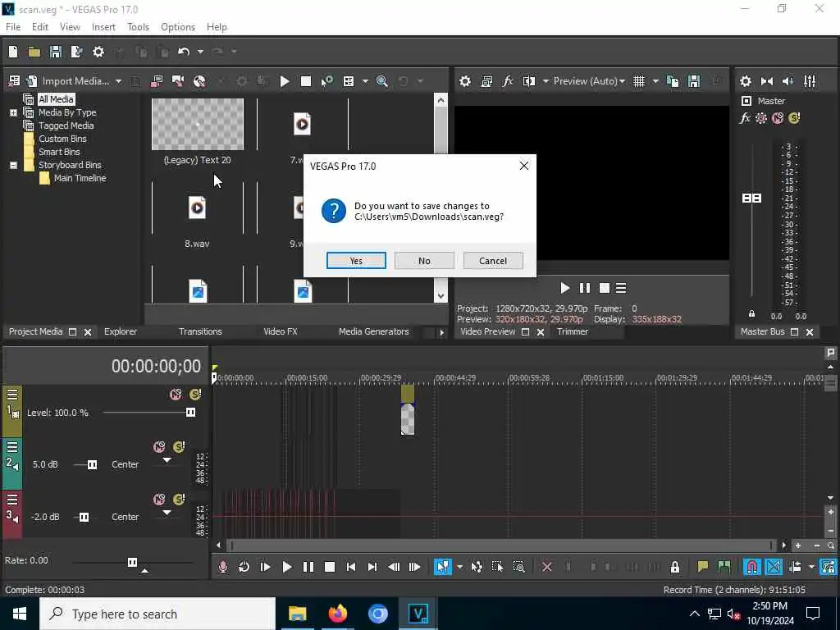Viewport: 840px width, 630px height.
Task: Toggle Solo on the Master bus
Action: [x=794, y=118]
